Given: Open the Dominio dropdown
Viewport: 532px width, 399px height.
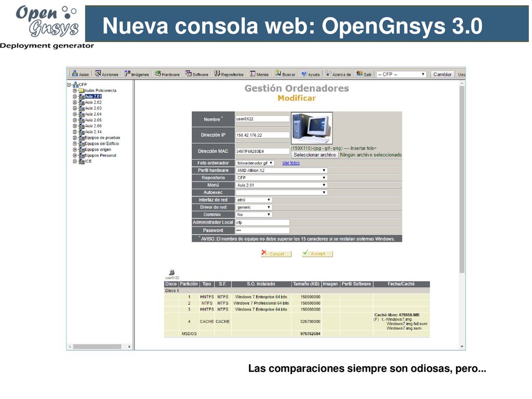Looking at the screenshot, I should pos(254,215).
